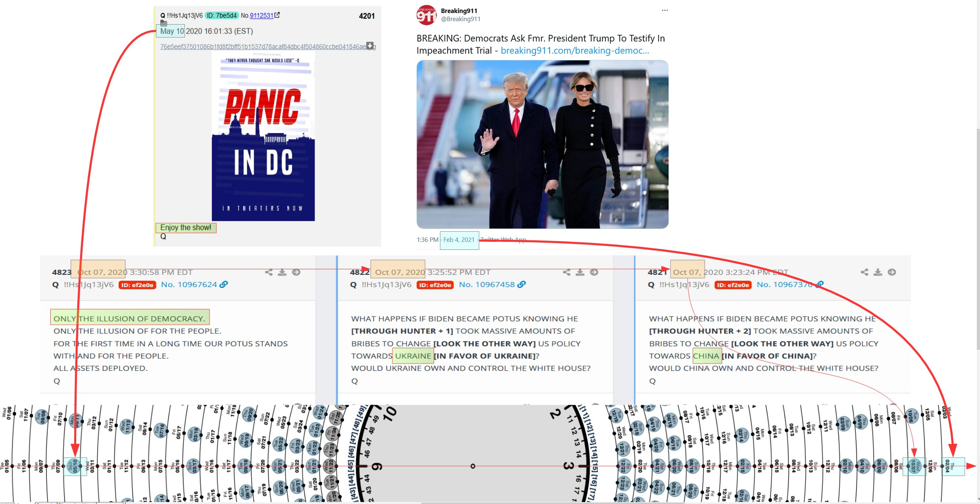The width and height of the screenshot is (980, 504).
Task: Click download icon on post 4823
Action: coord(282,272)
